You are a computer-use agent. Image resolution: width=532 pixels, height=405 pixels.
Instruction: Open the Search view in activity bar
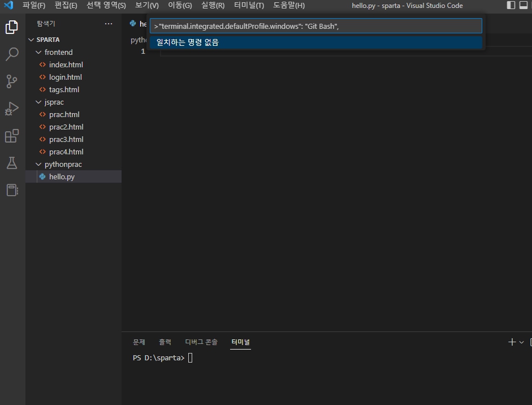pyautogui.click(x=12, y=54)
